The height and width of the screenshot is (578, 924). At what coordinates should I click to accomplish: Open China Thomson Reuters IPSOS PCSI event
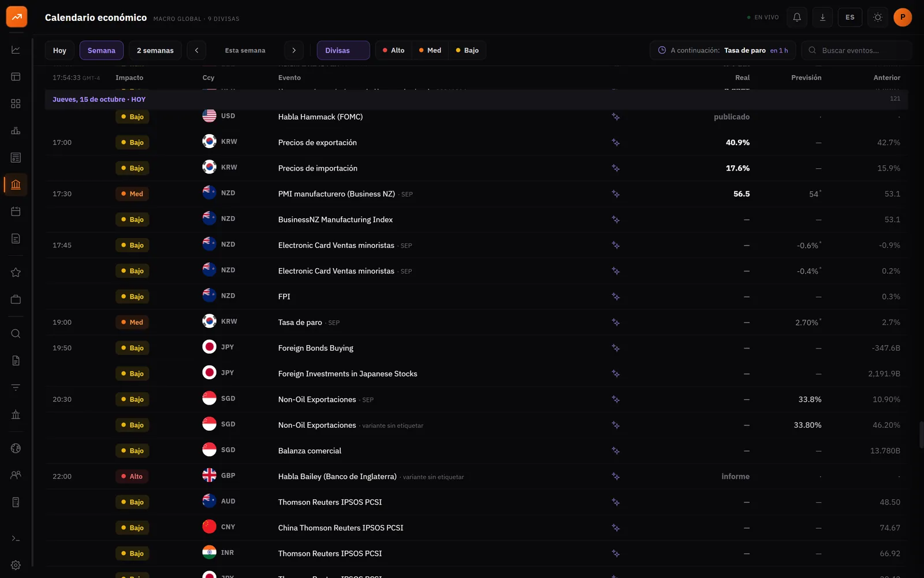click(x=341, y=528)
